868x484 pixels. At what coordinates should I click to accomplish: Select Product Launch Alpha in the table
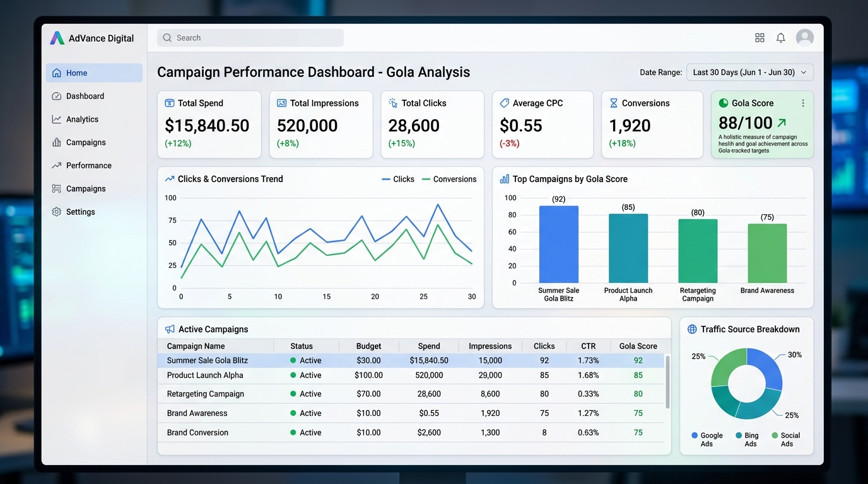point(205,375)
